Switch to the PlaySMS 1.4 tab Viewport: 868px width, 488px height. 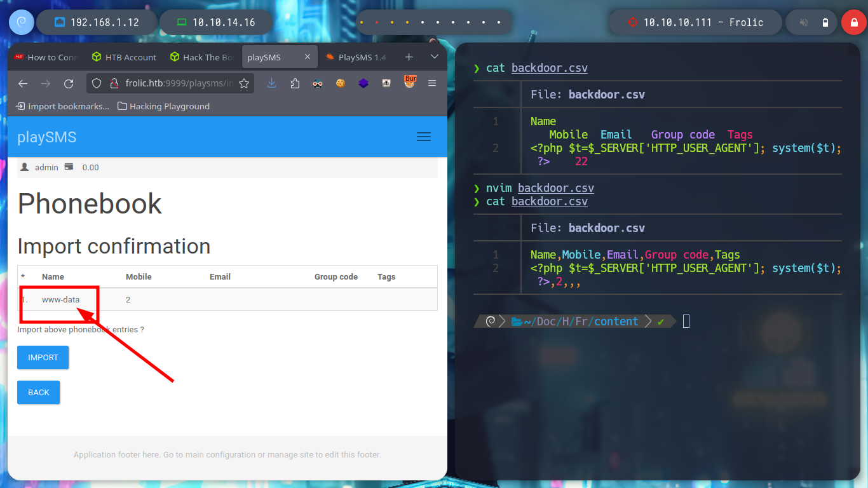[x=356, y=57]
